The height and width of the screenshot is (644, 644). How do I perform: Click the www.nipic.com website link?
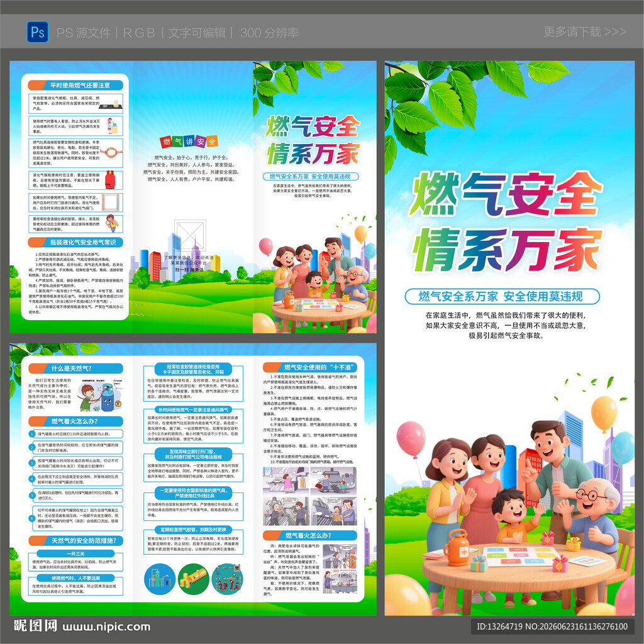pos(106,627)
